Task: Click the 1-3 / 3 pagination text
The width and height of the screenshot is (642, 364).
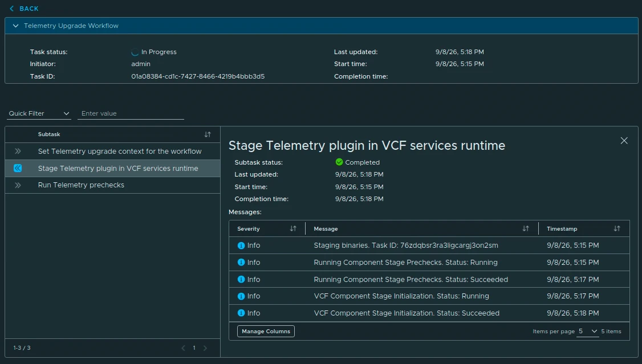Action: pos(22,348)
